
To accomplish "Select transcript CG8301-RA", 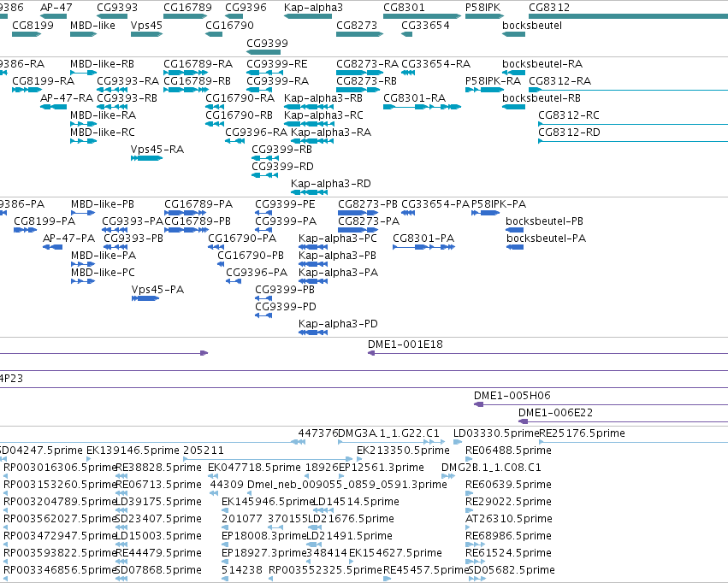I will point(414,98).
